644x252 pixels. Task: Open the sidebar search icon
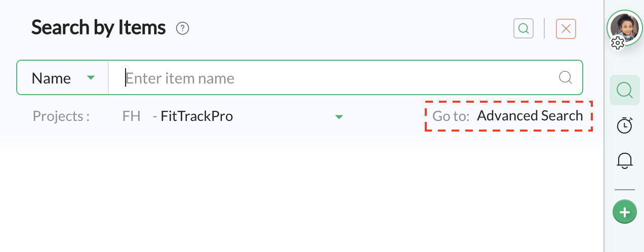(x=625, y=90)
